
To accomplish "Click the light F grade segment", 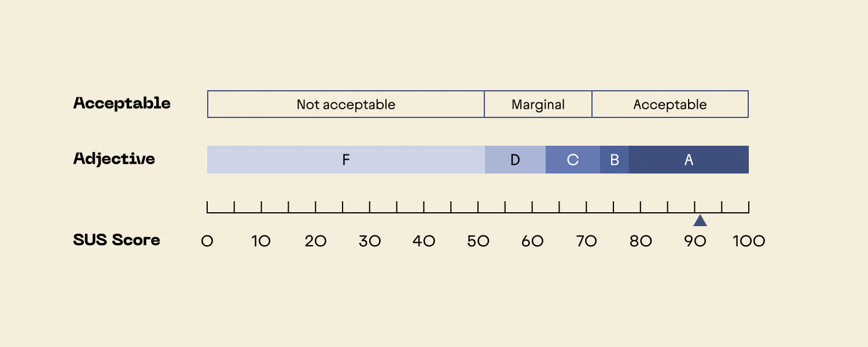I will (x=346, y=160).
